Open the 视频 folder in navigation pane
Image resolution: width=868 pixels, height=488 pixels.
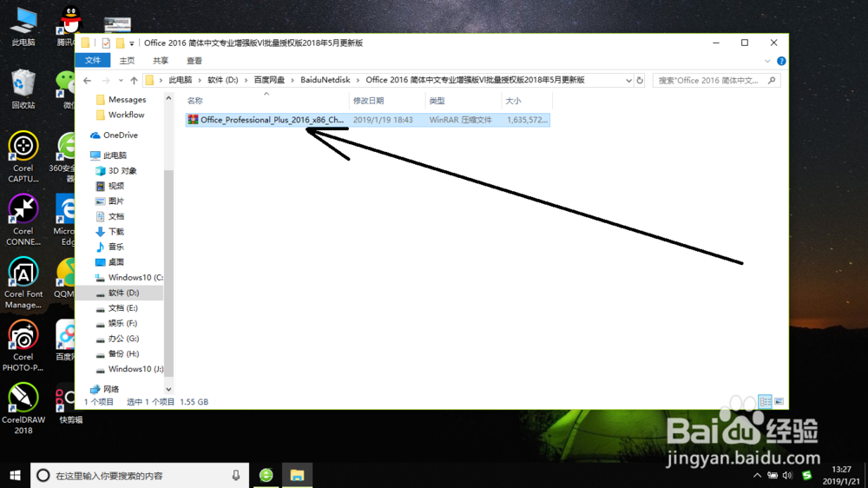110,186
